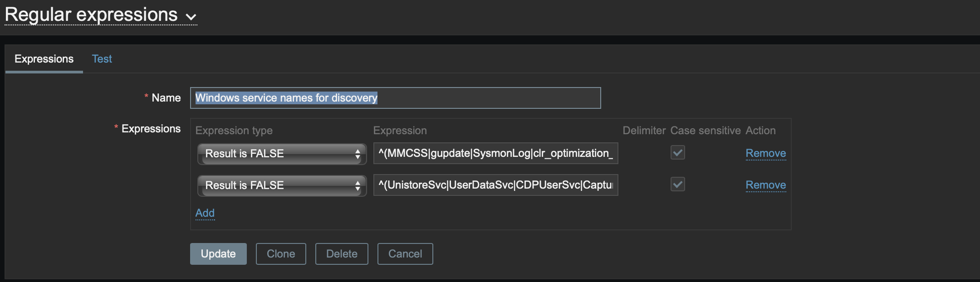Remove the MMCSS expression row

765,153
